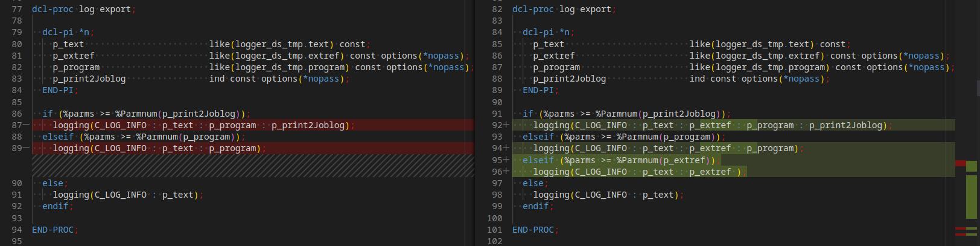Image resolution: width=980 pixels, height=246 pixels.
Task: Click 'dcl-proc' keyword on modified line 82
Action: point(533,9)
